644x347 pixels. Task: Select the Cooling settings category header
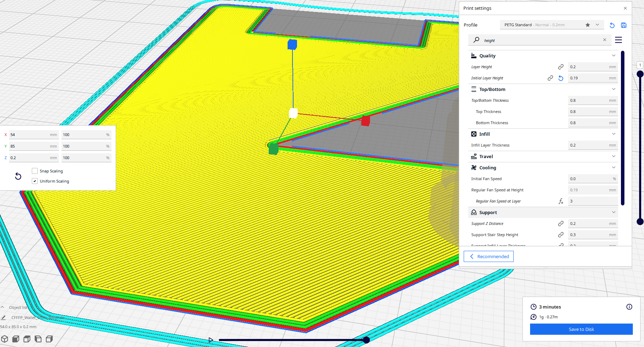coord(487,168)
